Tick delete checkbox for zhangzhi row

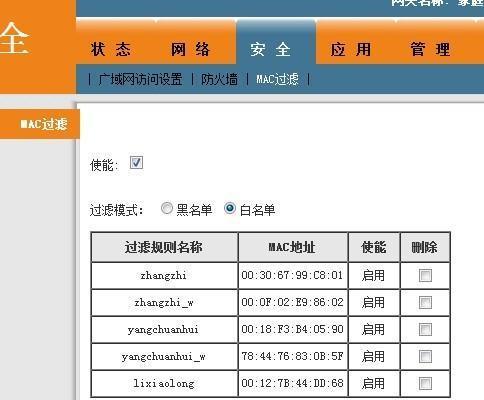[425, 275]
